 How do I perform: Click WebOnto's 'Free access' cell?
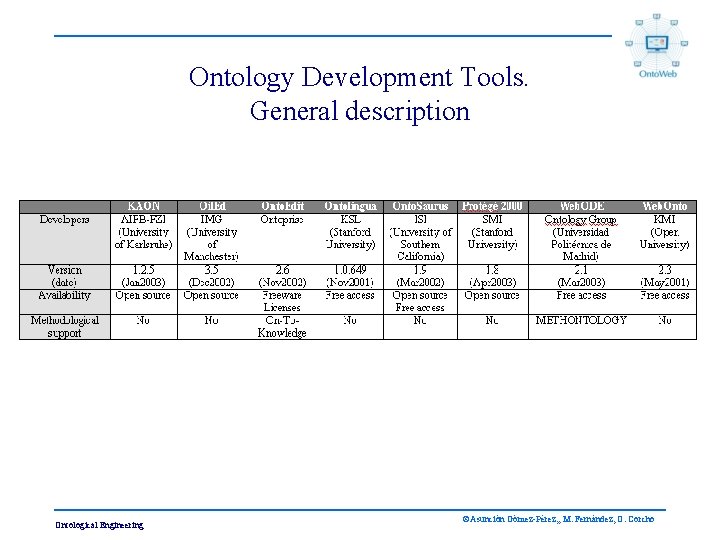[x=664, y=302]
